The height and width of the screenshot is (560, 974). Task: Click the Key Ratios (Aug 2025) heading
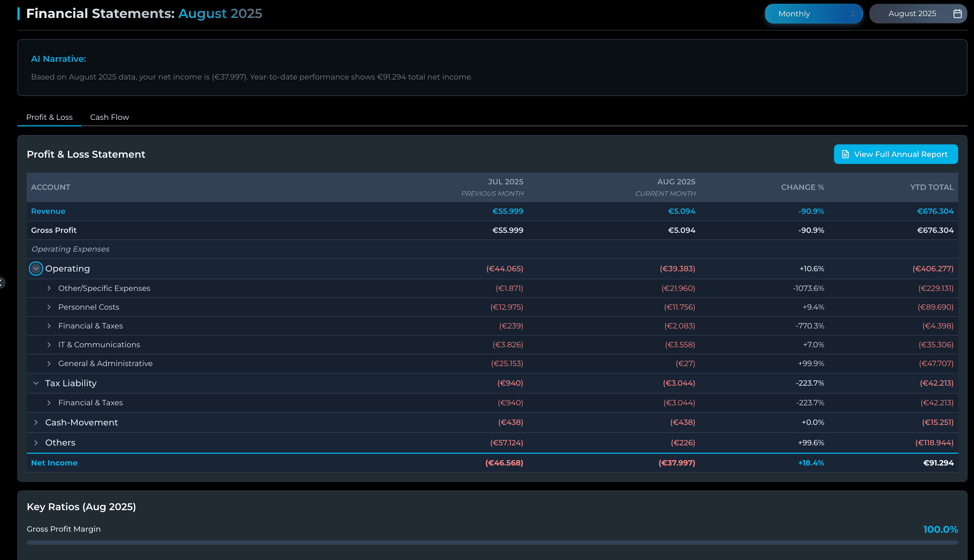[81, 507]
